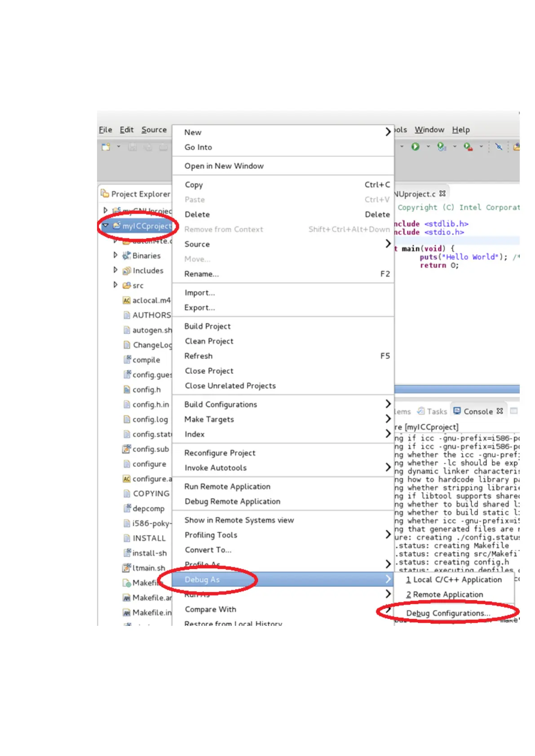Click the Console tab monitor icon
This screenshot has height=756, width=535.
(457, 411)
